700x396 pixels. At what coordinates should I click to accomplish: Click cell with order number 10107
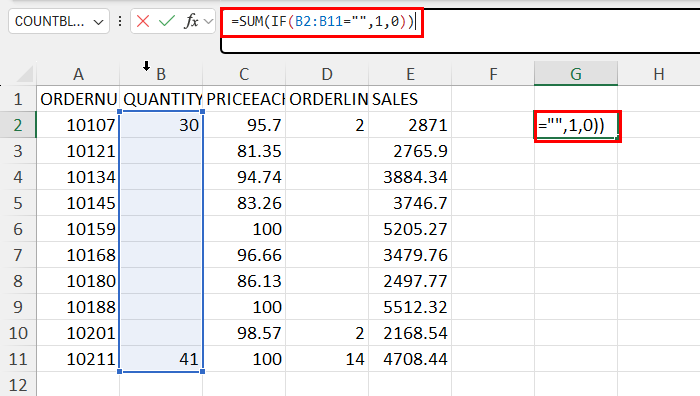click(x=78, y=125)
